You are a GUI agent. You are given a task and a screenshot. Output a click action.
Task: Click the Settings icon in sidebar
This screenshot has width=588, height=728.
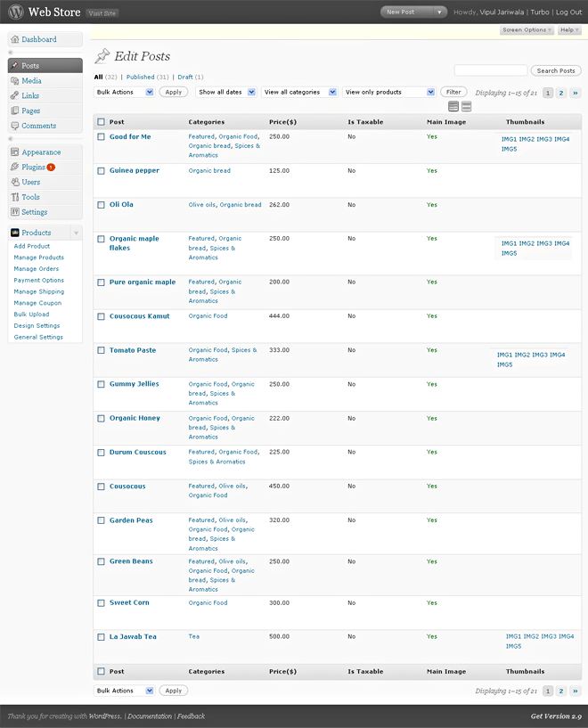(15, 212)
